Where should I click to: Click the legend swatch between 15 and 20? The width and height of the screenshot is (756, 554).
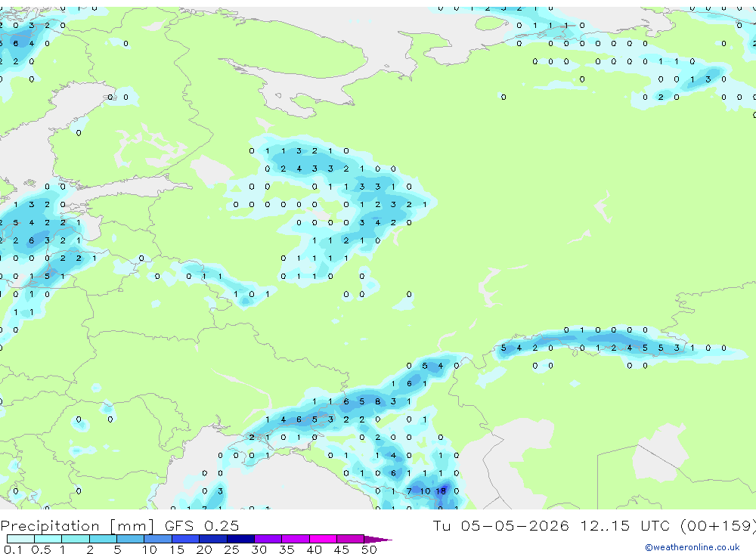click(186, 539)
